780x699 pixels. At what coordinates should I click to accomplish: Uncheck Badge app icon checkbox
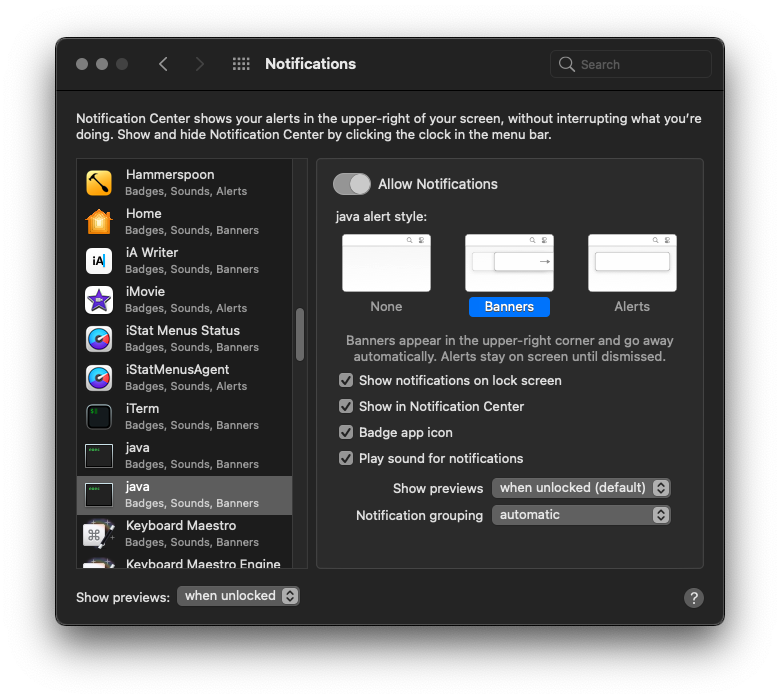click(x=346, y=433)
